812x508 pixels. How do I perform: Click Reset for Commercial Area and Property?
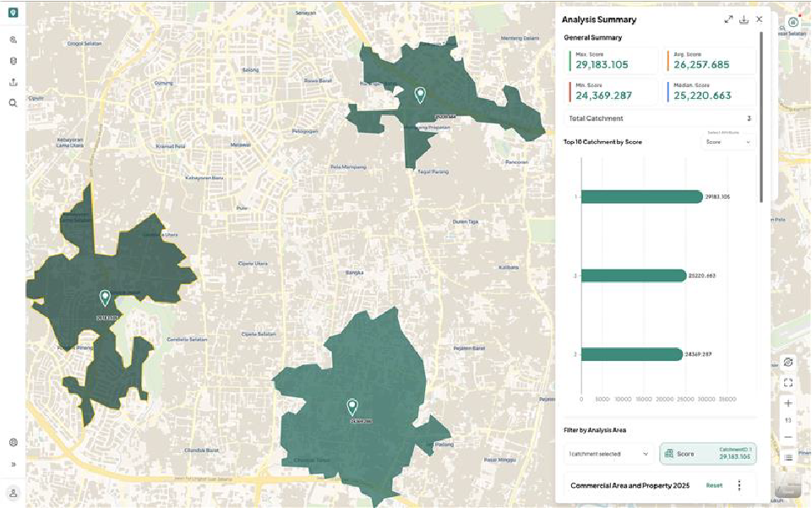coord(714,486)
